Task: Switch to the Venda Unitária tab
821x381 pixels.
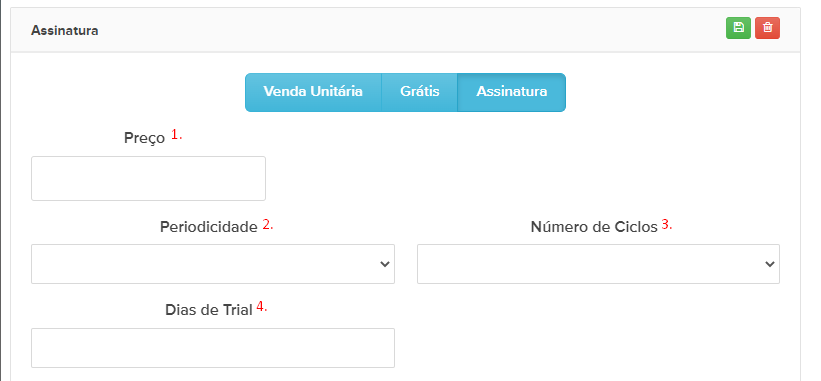Action: (x=313, y=92)
